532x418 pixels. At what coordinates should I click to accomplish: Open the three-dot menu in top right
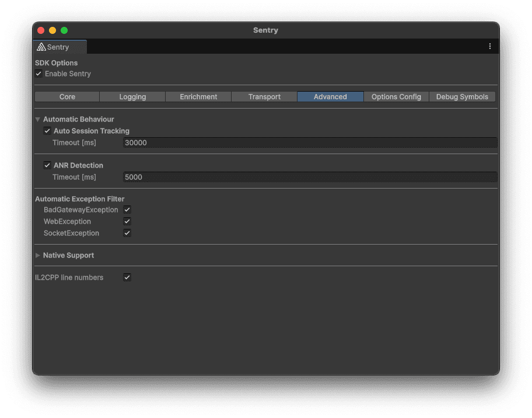[x=490, y=46]
